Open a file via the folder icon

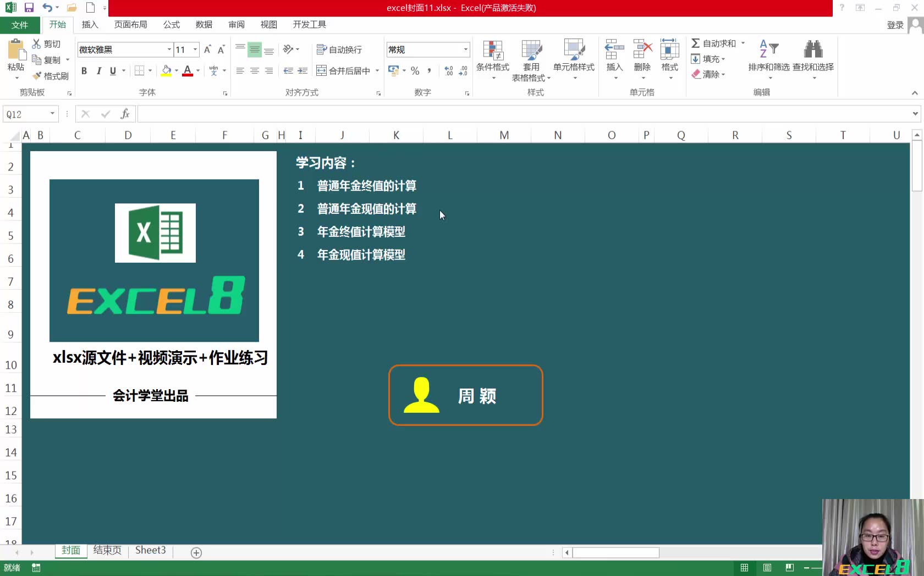point(71,8)
